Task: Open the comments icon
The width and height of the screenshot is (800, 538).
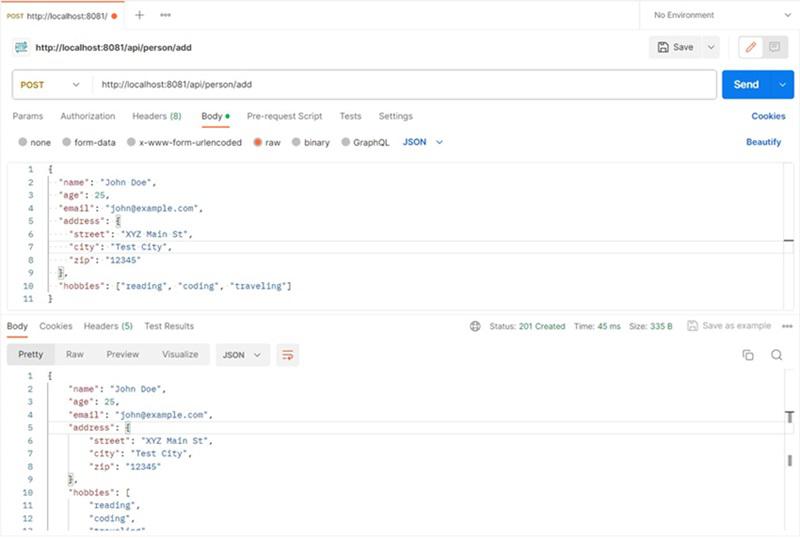Action: click(x=773, y=47)
